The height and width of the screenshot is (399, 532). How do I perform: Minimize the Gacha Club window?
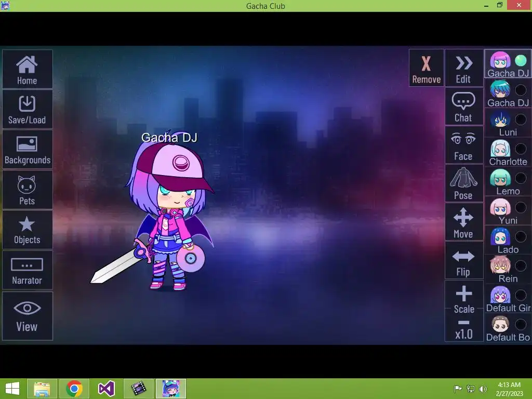486,5
